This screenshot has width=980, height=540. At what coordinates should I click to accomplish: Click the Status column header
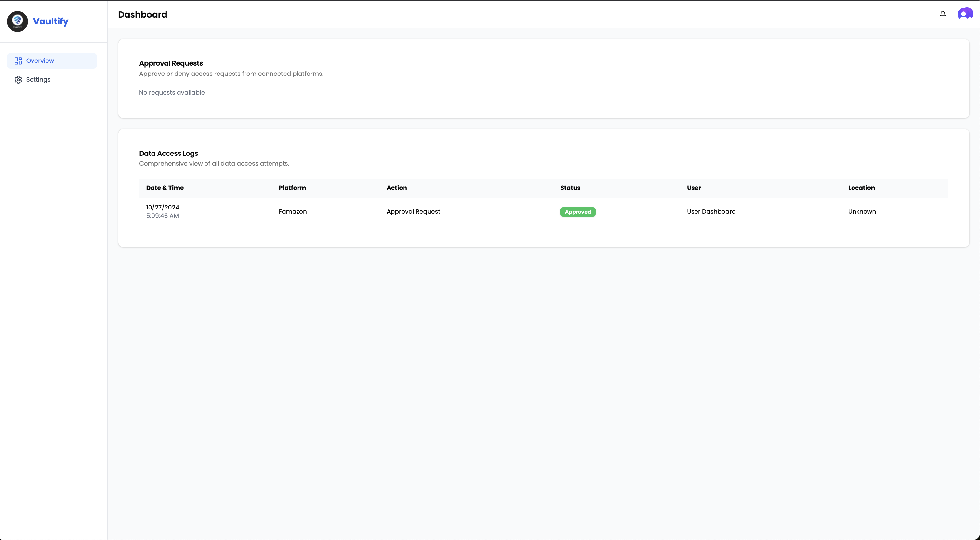tap(570, 188)
